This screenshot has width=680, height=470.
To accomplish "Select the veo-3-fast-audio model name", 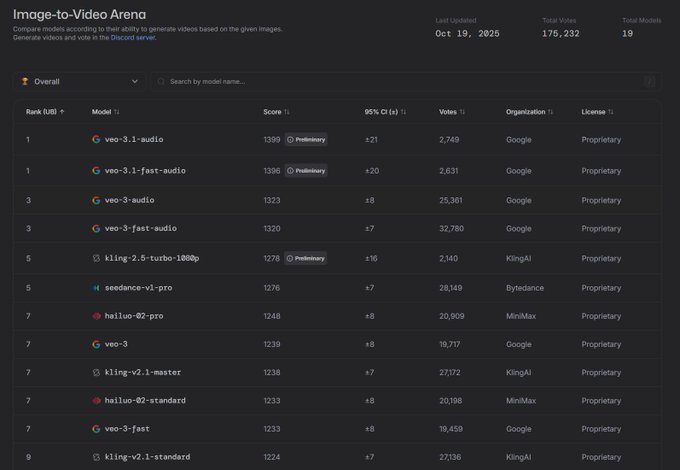I will [x=141, y=228].
